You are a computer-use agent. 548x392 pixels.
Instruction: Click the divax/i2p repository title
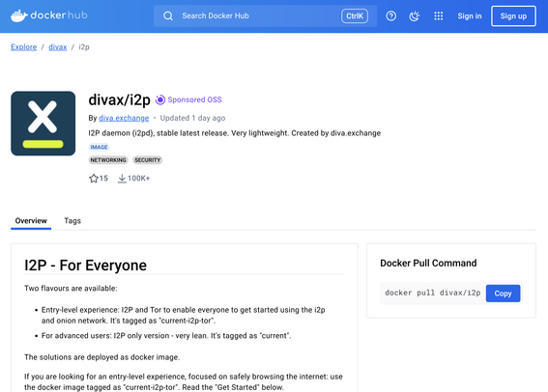(x=119, y=99)
